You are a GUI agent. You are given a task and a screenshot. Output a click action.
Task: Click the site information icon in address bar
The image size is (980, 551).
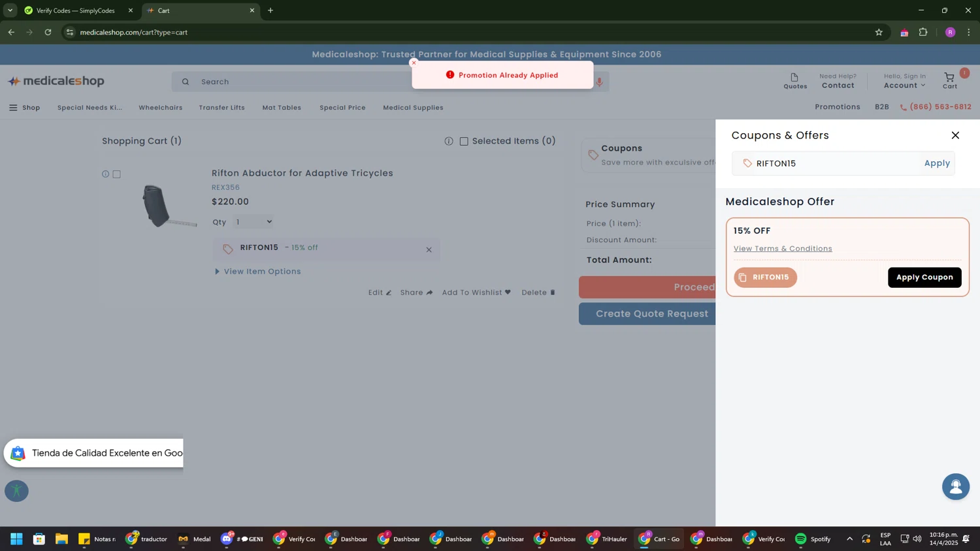point(70,32)
